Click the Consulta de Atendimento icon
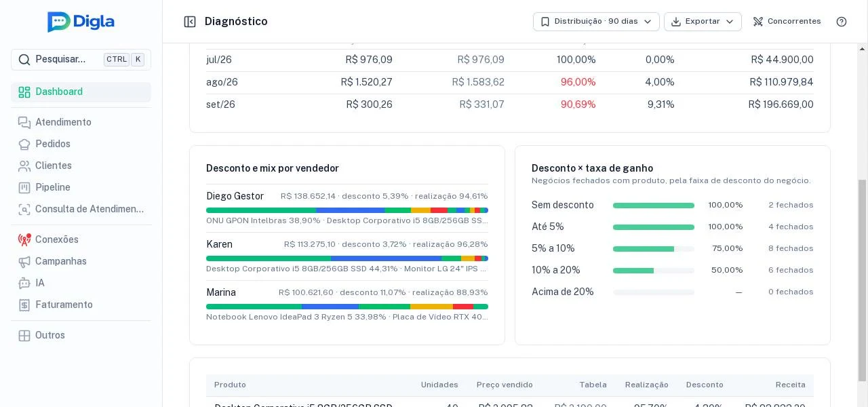The image size is (868, 407). [24, 210]
